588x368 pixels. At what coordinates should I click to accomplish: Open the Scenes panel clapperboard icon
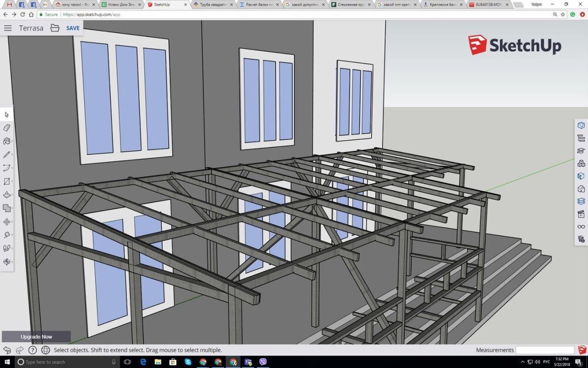[x=581, y=214]
